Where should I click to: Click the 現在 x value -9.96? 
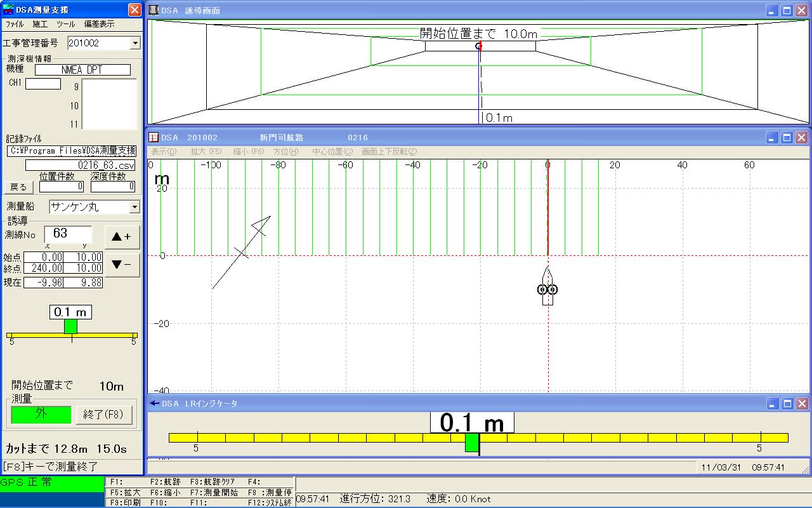pyautogui.click(x=44, y=283)
